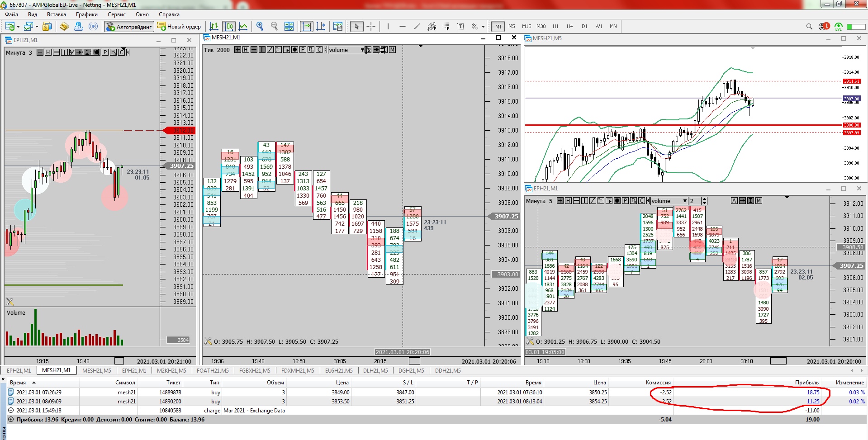Open the search magnifier in toolbar
This screenshot has width=868, height=440.
pos(809,26)
